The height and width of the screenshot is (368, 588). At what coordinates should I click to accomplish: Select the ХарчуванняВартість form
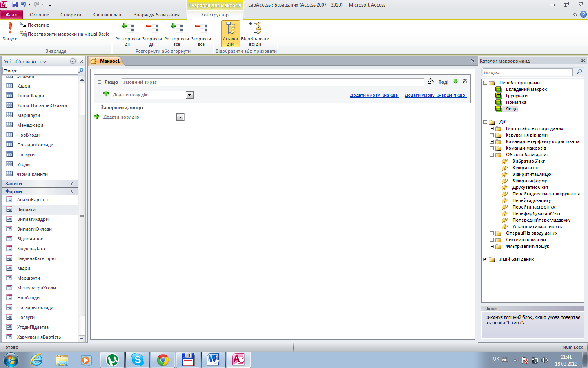[x=40, y=337]
